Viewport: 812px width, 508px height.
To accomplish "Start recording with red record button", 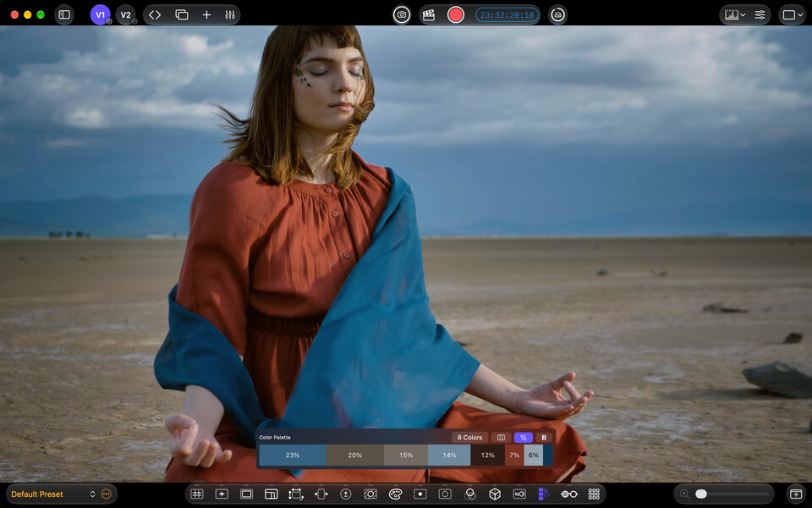I will click(456, 15).
